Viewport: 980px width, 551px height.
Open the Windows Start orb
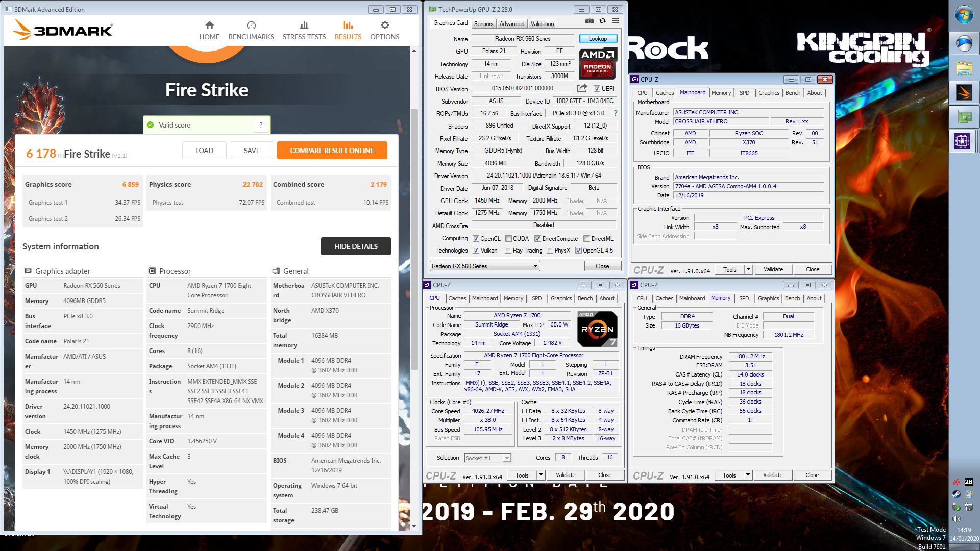964,15
